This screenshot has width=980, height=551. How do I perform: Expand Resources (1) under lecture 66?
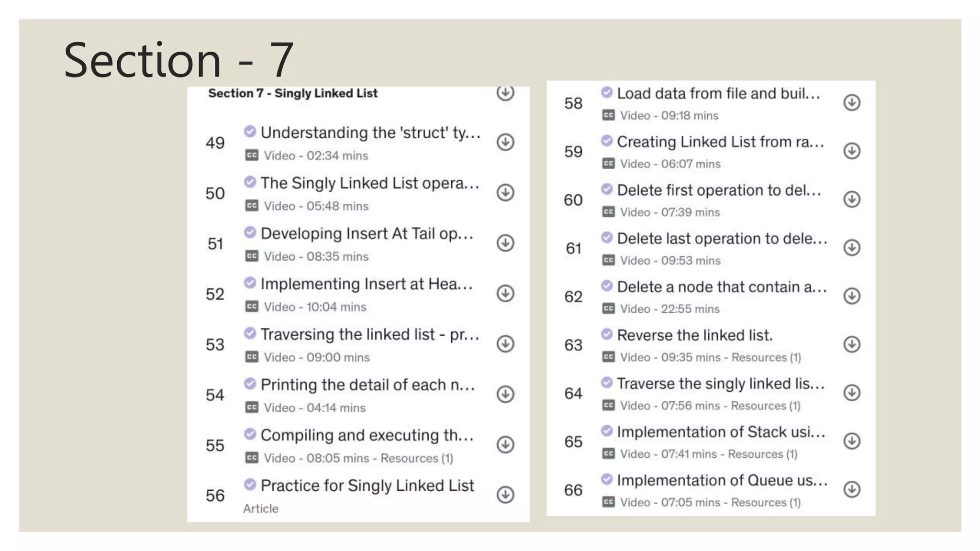click(x=766, y=502)
